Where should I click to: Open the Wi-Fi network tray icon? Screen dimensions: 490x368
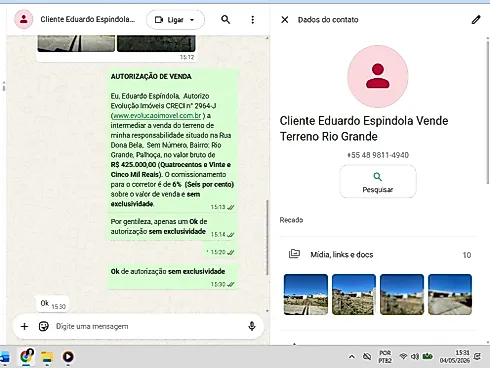(x=403, y=356)
